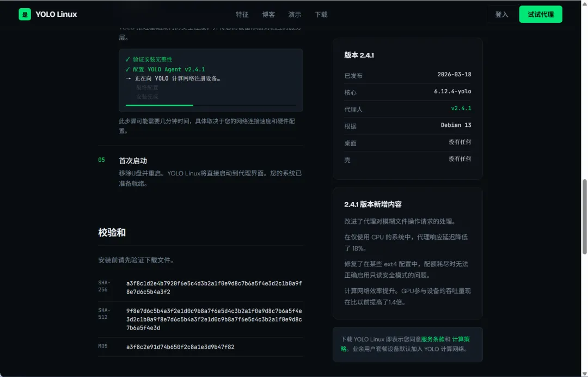Click the green 试试代理 button
Viewport: 588px width, 377px height.
pos(541,14)
